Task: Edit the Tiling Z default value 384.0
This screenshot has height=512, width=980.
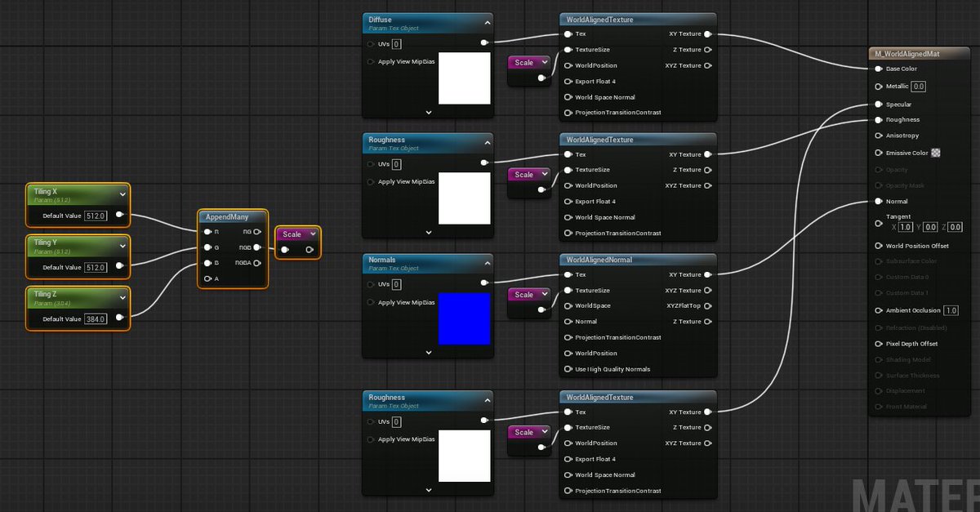Action: click(x=96, y=318)
